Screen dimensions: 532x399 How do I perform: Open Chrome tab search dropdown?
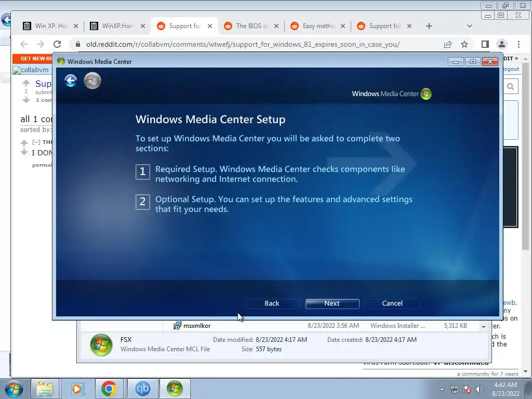pyautogui.click(x=470, y=26)
